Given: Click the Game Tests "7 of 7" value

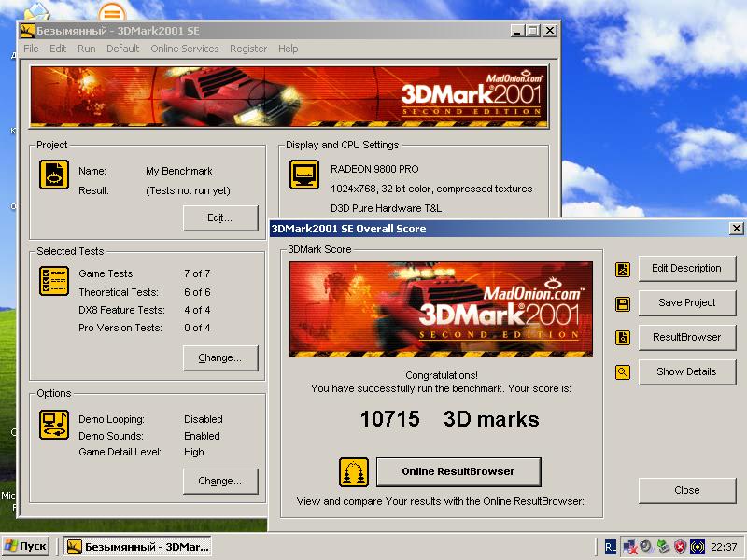Looking at the screenshot, I should click(197, 273).
